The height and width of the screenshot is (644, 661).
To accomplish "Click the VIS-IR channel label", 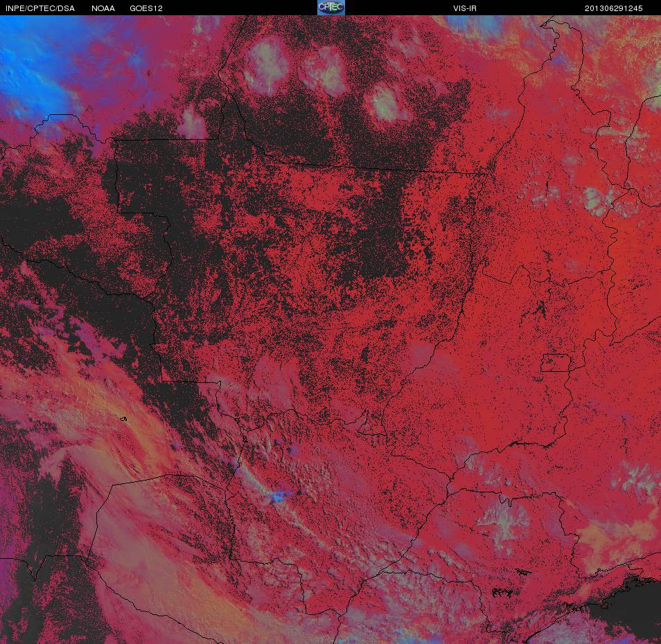I will [465, 8].
